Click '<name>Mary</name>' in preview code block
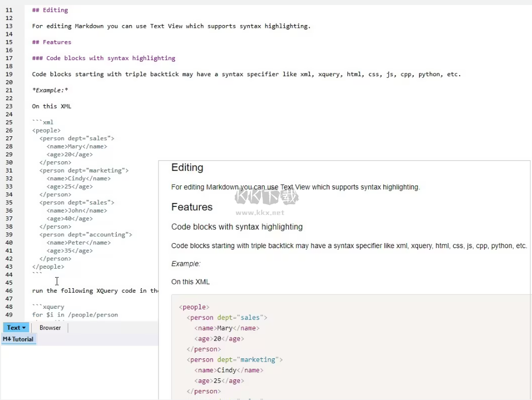The width and height of the screenshot is (532, 400). [x=227, y=328]
